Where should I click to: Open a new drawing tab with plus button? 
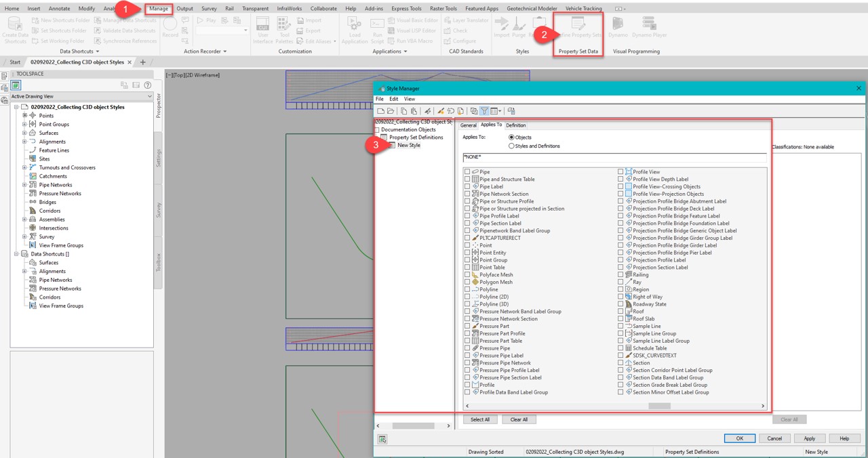click(142, 62)
